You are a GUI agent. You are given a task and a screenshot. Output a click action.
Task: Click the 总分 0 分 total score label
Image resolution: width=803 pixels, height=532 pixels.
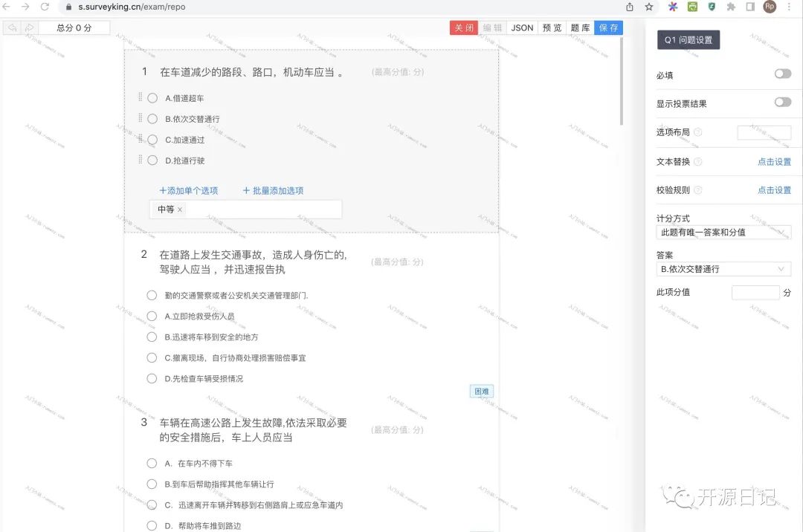[x=74, y=27]
